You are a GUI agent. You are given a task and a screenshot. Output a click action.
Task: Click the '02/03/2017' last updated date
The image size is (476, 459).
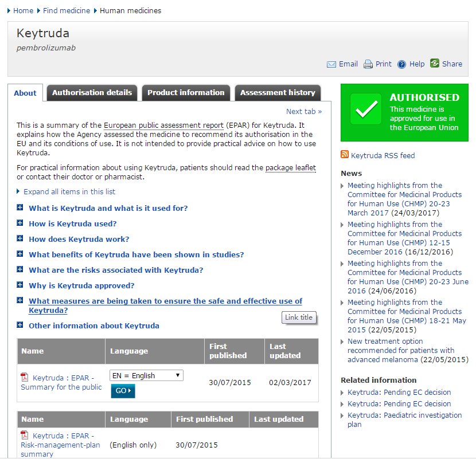click(290, 383)
